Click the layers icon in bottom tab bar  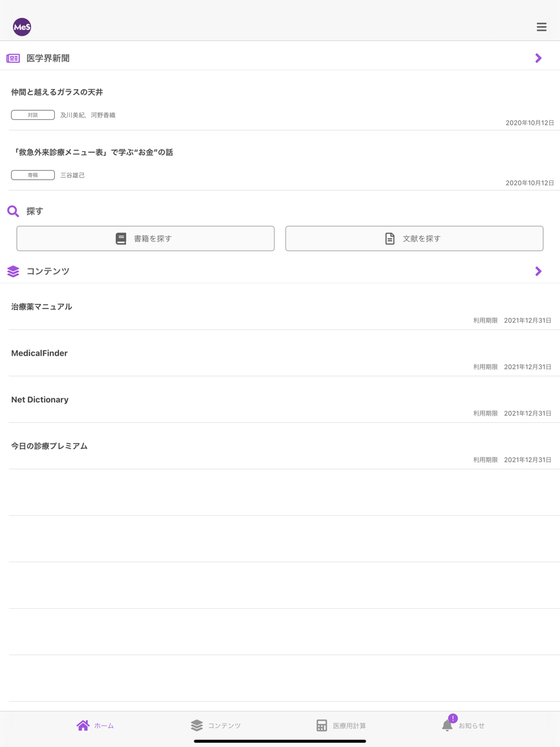click(197, 725)
